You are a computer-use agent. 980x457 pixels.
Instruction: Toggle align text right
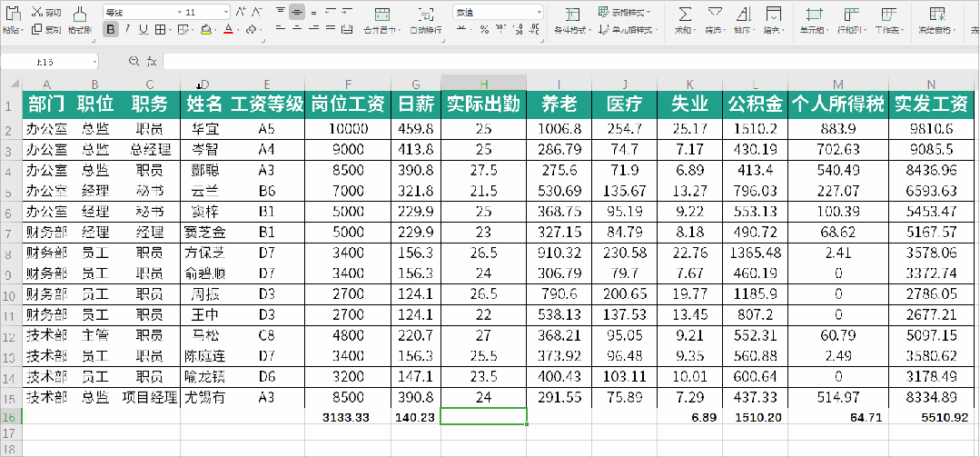[x=313, y=29]
